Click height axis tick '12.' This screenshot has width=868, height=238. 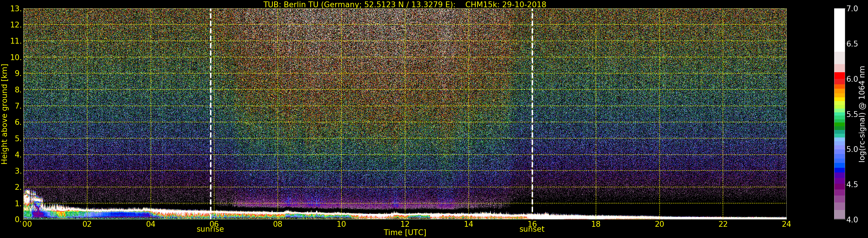pyautogui.click(x=16, y=25)
